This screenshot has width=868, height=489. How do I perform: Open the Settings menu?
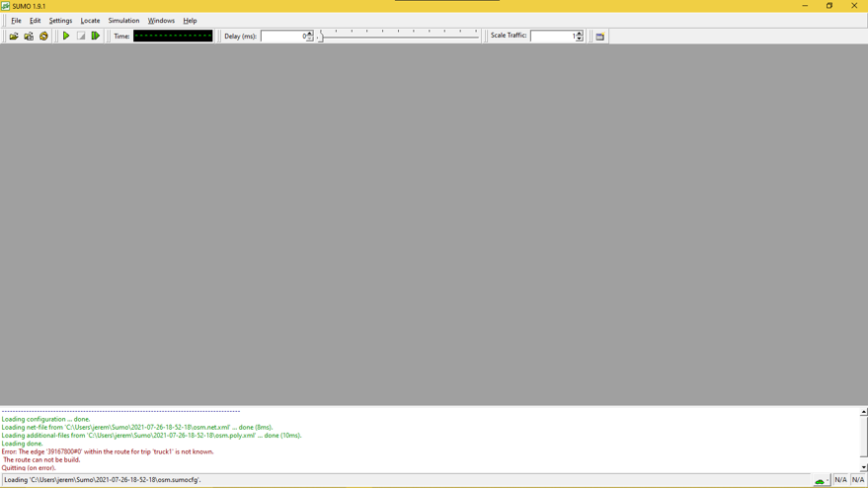(60, 21)
